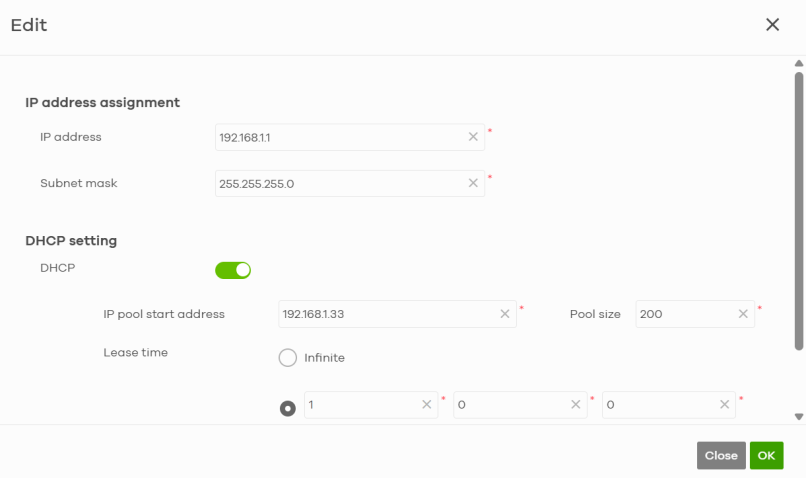Click the scrollbar up arrow
806x478 pixels.
(x=798, y=63)
